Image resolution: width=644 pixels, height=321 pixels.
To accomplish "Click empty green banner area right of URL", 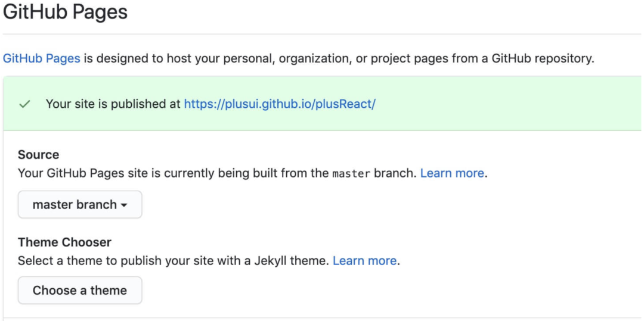I will pyautogui.click(x=507, y=104).
